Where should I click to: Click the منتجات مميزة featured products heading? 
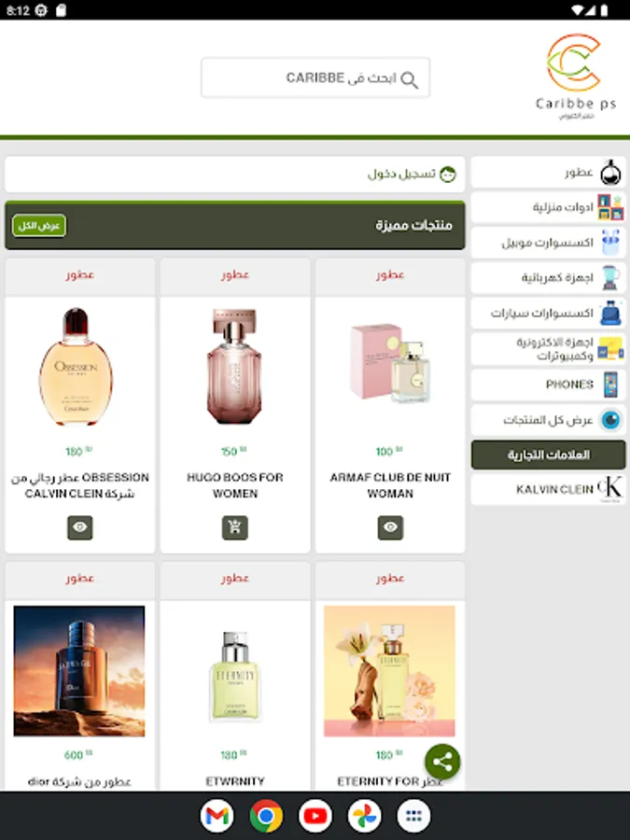(x=413, y=225)
